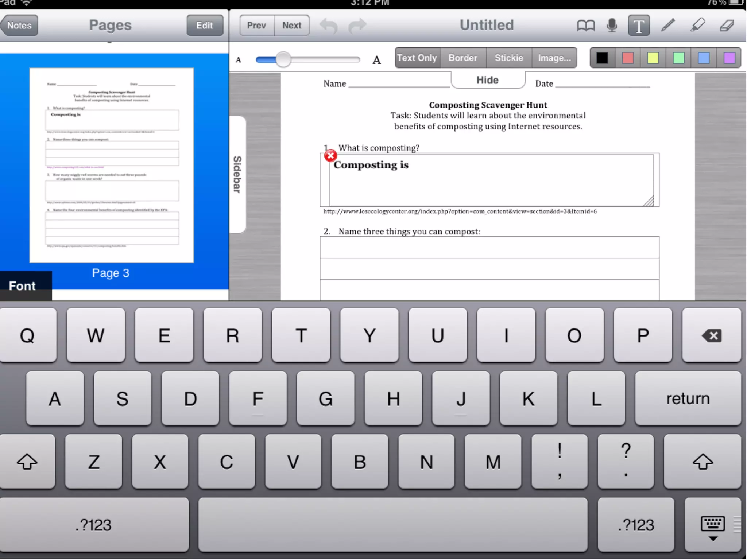This screenshot has height=560, width=747.
Task: Open the book library icon
Action: tap(586, 26)
